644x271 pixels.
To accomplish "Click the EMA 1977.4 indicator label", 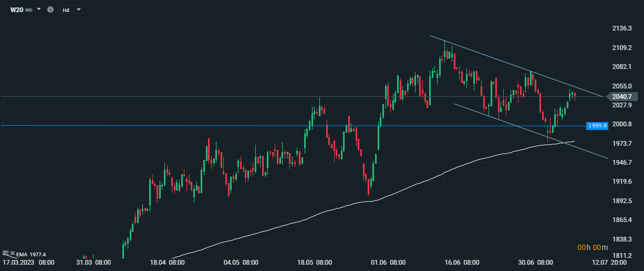I will point(31,254).
